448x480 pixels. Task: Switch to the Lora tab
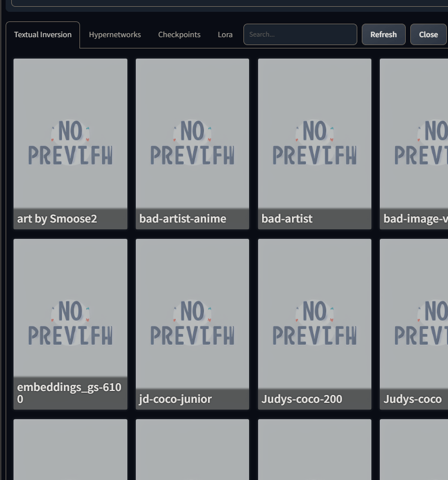(x=225, y=34)
